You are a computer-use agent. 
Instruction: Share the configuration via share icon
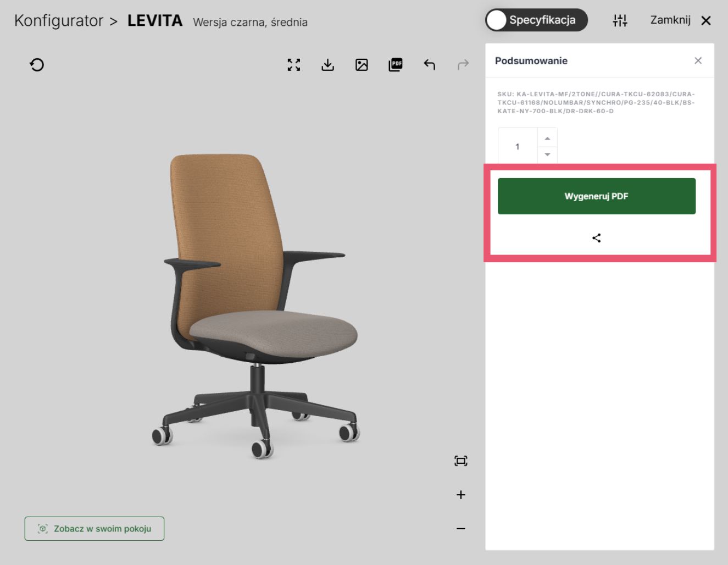coord(597,238)
